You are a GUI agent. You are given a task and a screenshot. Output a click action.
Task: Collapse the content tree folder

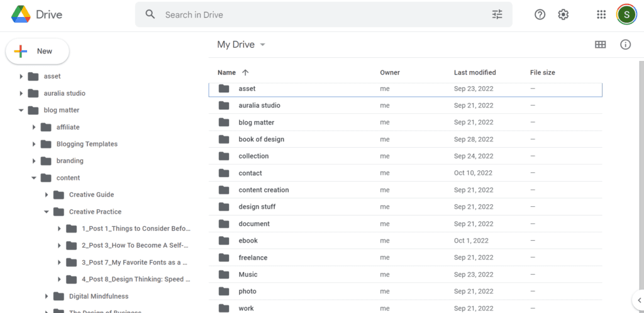pyautogui.click(x=34, y=178)
